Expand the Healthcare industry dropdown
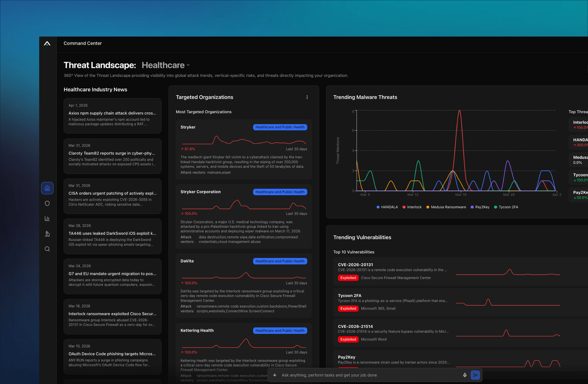The image size is (588, 384). pos(165,65)
